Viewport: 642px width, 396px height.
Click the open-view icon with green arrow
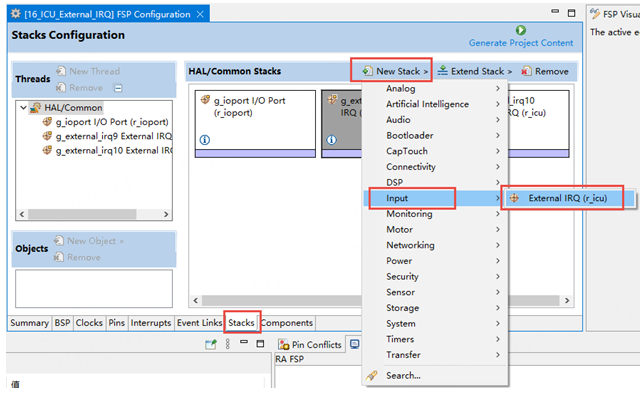[211, 344]
